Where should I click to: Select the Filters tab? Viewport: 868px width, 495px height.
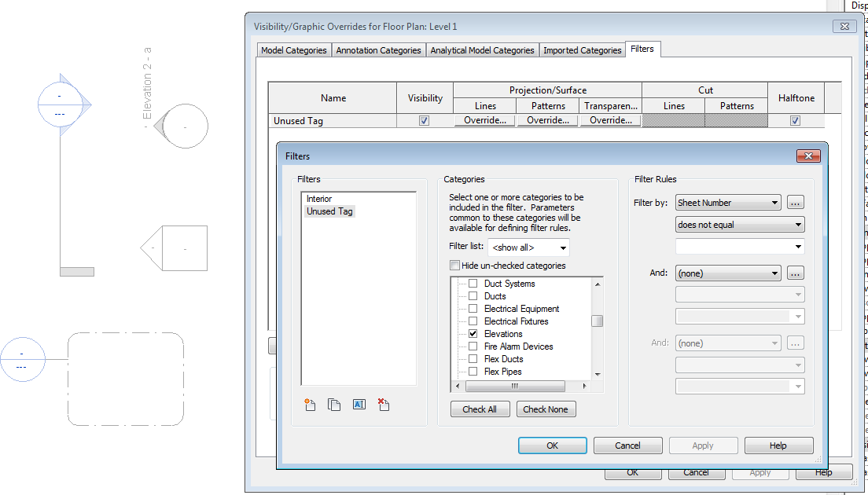(x=642, y=49)
